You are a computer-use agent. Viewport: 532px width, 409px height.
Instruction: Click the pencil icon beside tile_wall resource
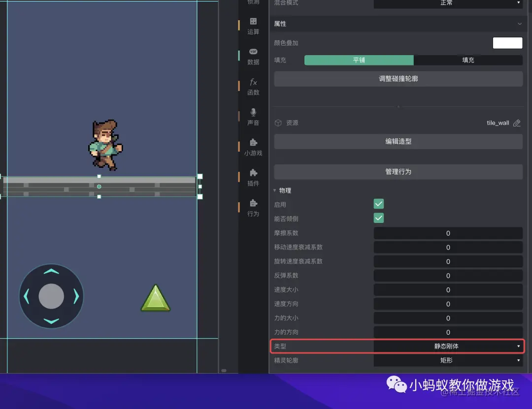point(517,123)
